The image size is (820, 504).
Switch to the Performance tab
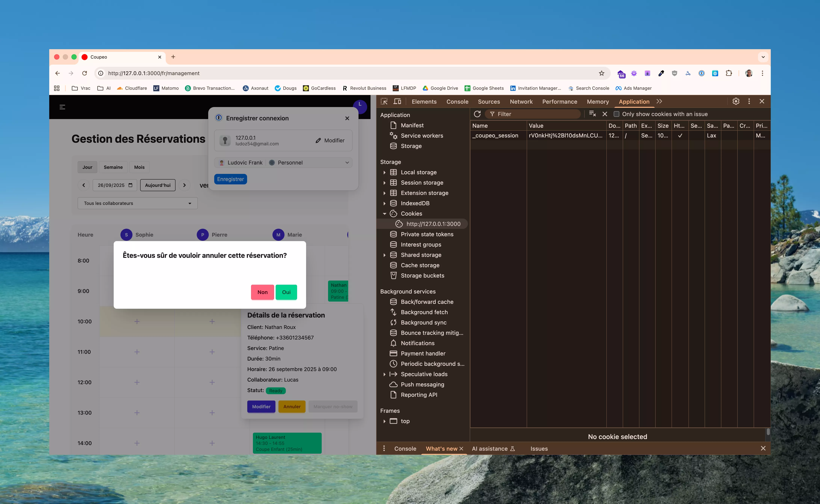click(560, 102)
